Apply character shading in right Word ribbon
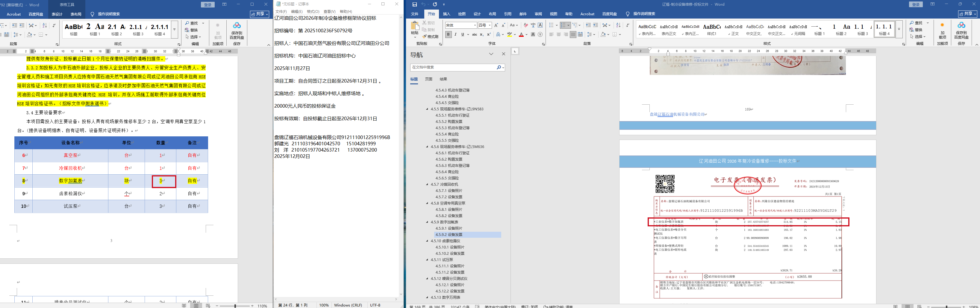This screenshot has width=980, height=308. pos(533,35)
